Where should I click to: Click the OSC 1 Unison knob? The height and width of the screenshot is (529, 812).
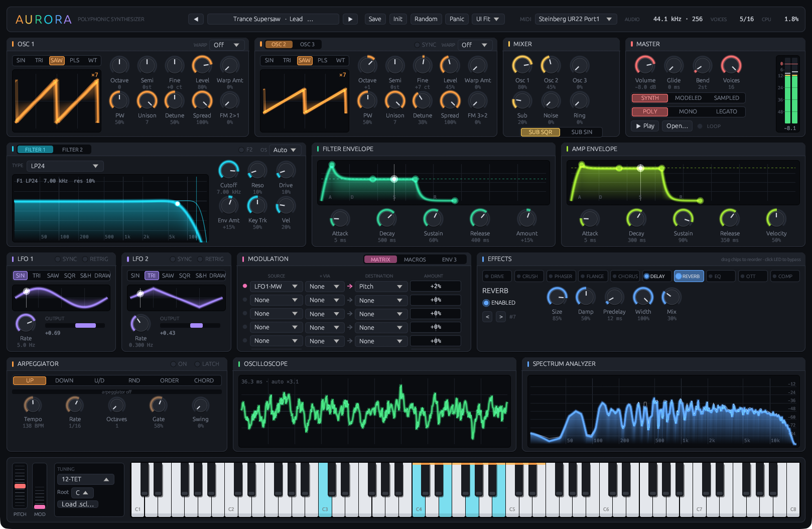[147, 101]
